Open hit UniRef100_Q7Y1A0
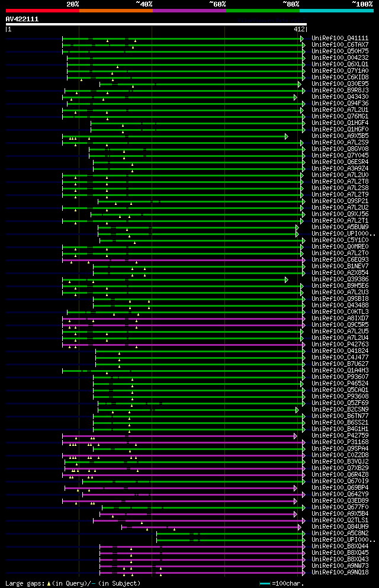The height and width of the screenshot is (588, 379). pos(340,71)
